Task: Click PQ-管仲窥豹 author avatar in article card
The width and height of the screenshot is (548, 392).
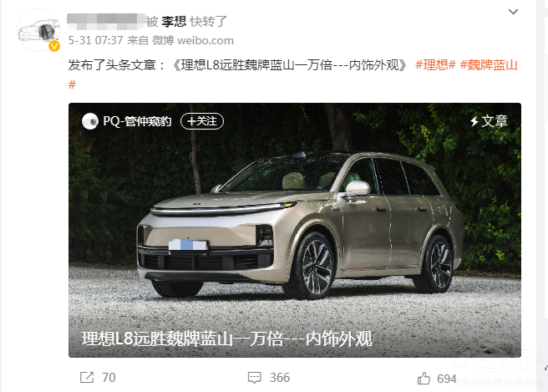Action: pos(90,121)
